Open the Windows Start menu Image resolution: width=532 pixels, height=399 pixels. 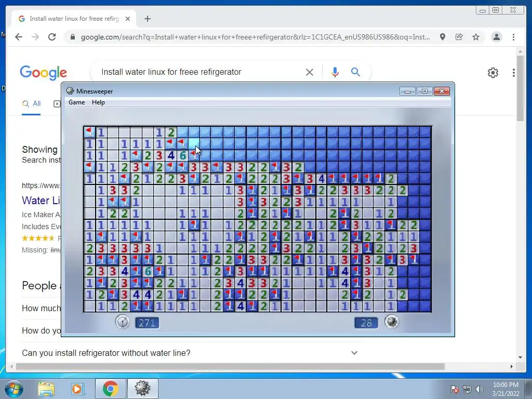point(13,389)
